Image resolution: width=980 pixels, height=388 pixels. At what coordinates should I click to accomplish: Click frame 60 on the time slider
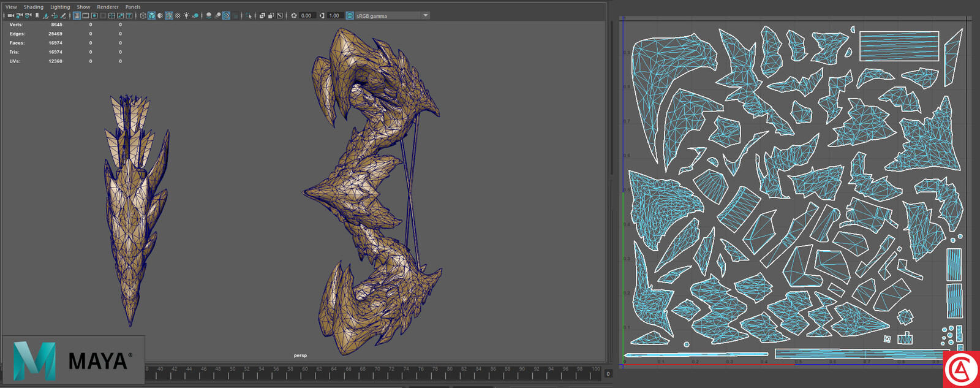click(304, 369)
